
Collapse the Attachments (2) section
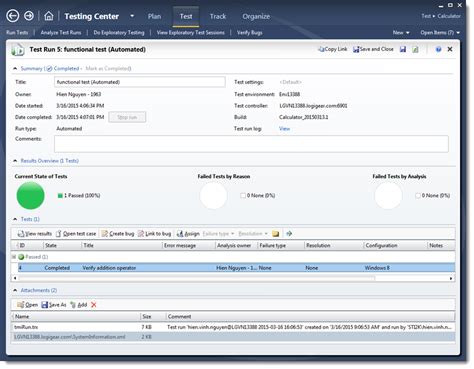(x=15, y=290)
